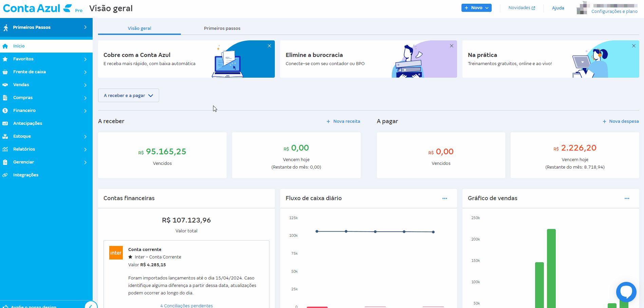Switch to the Visão geral tab
Image resolution: width=644 pixels, height=308 pixels.
139,28
